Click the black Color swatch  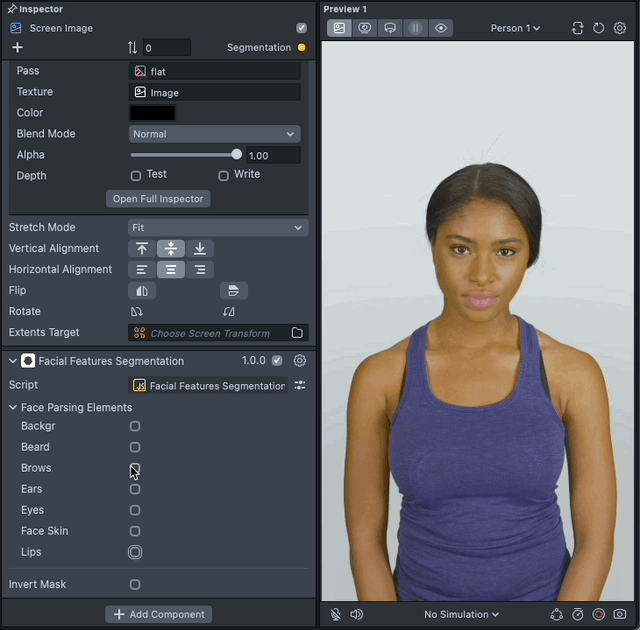click(x=152, y=113)
